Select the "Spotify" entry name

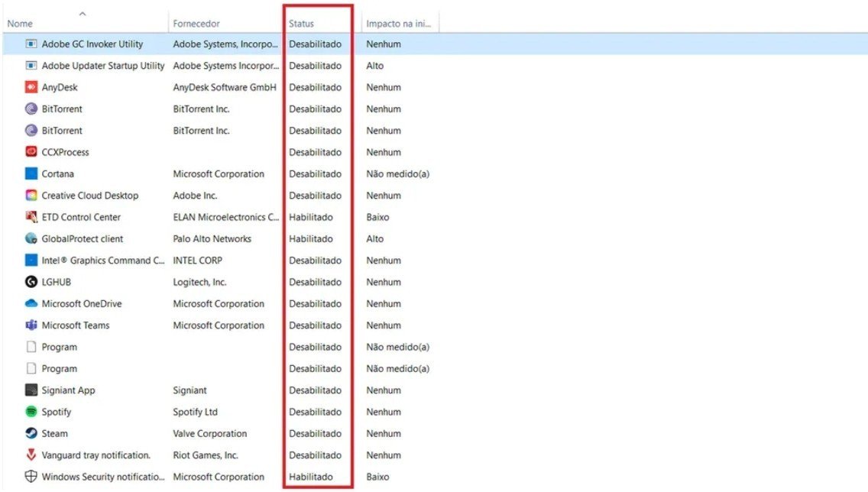57,411
